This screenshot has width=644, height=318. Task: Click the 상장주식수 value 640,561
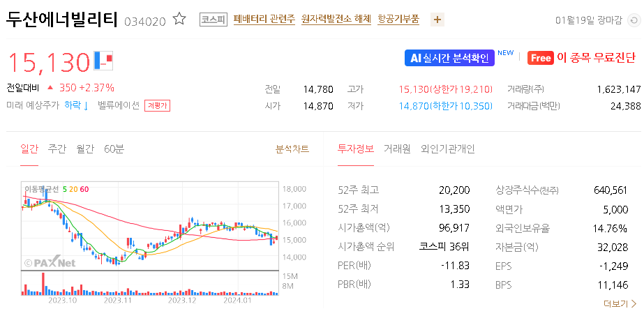611,190
